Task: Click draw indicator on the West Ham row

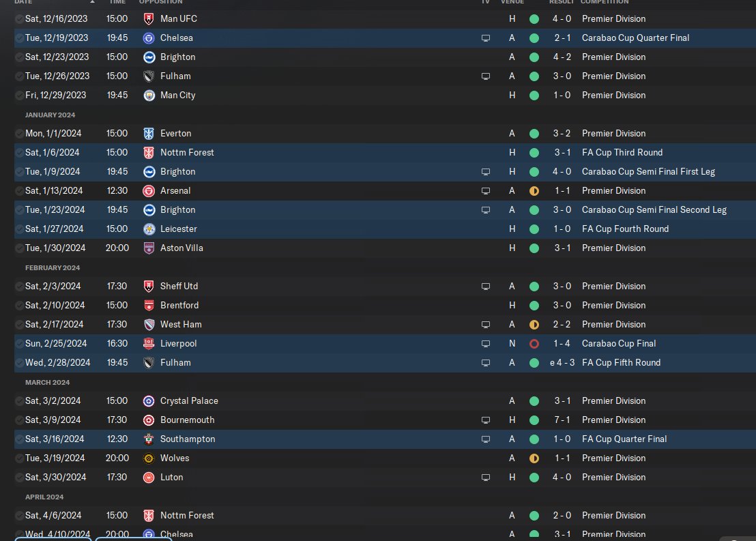Action: pyautogui.click(x=534, y=325)
